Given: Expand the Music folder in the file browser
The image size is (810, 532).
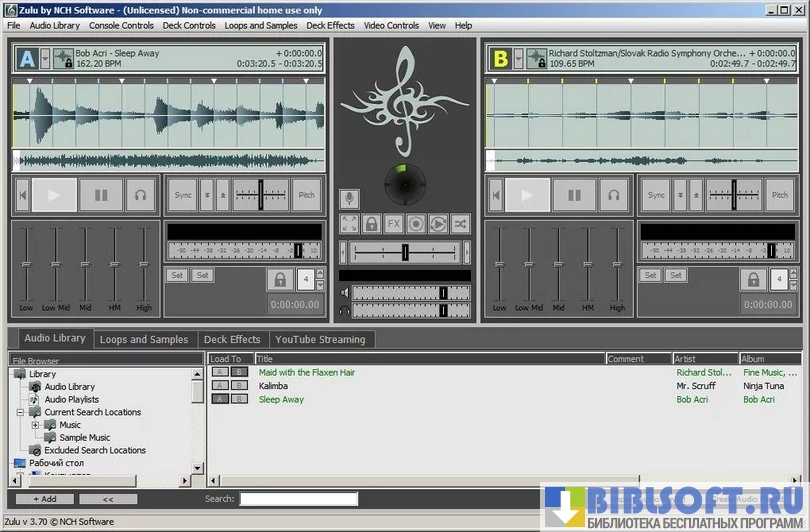Looking at the screenshot, I should (36, 425).
